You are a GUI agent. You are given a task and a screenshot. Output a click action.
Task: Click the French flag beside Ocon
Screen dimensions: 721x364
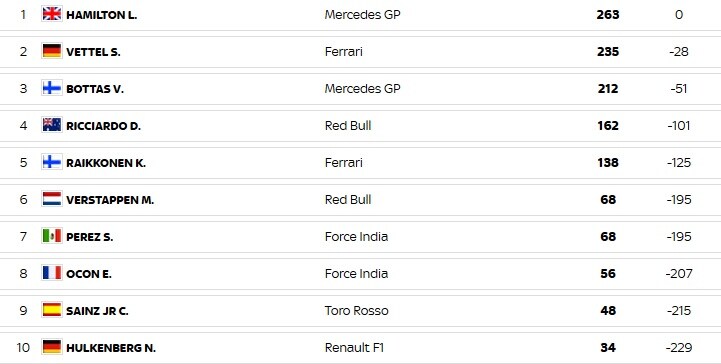coord(52,273)
